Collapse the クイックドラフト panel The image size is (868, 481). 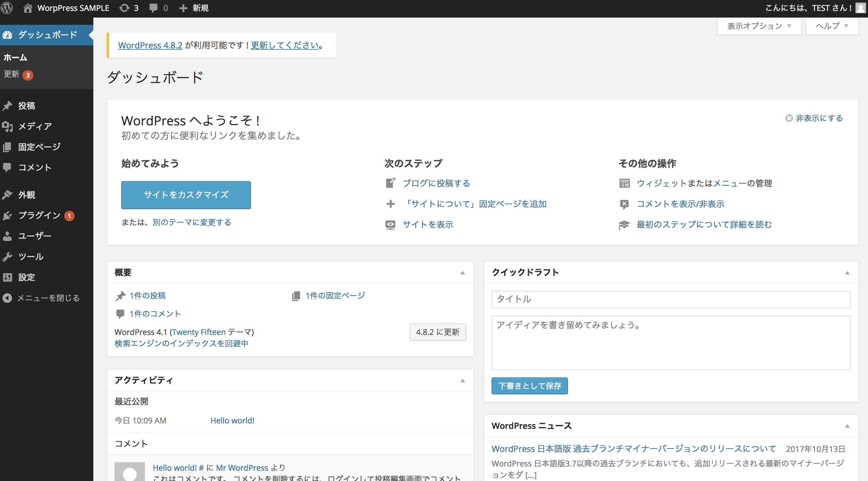[x=848, y=273]
